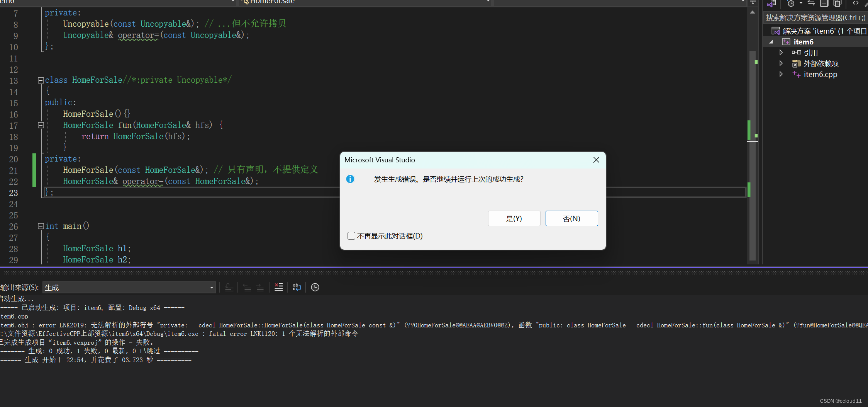Check the 不再显示此对话框(D) checkbox
The height and width of the screenshot is (407, 868).
pyautogui.click(x=351, y=236)
